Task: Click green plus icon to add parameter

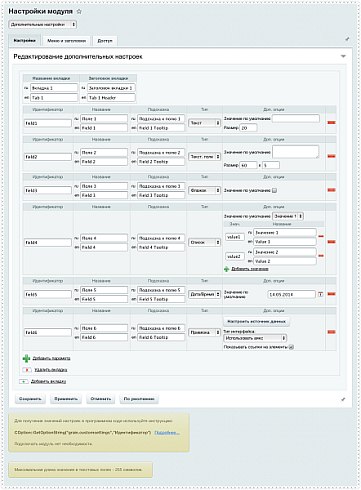Action: pyautogui.click(x=26, y=358)
